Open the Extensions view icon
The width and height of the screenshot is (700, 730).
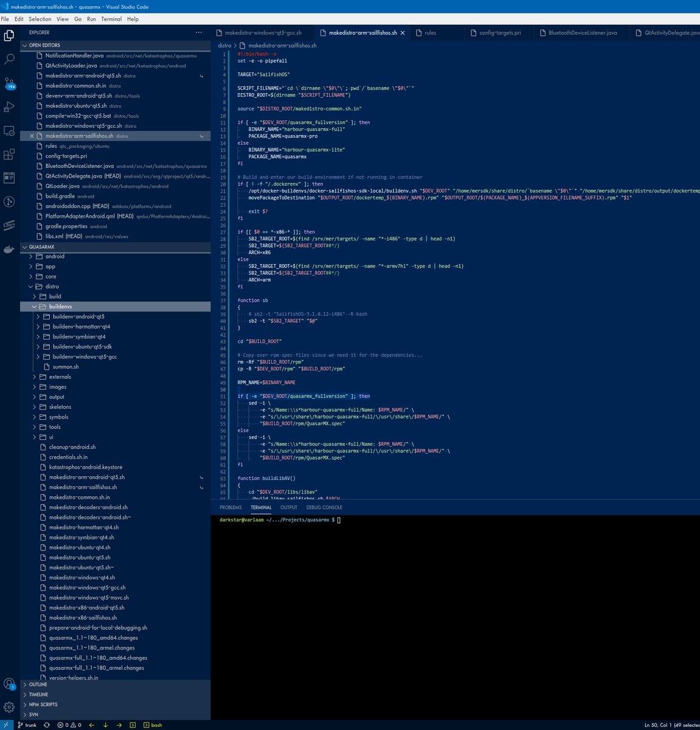[9, 155]
